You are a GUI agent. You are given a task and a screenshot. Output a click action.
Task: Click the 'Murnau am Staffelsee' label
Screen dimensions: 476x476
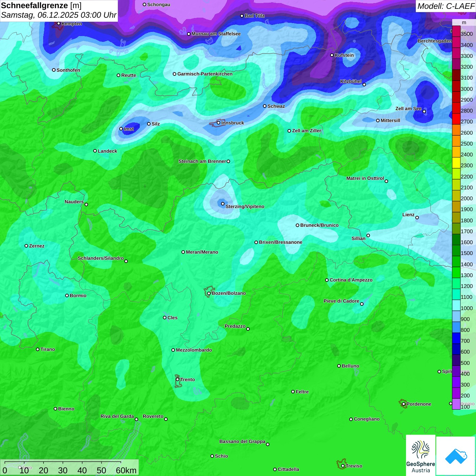216,34
